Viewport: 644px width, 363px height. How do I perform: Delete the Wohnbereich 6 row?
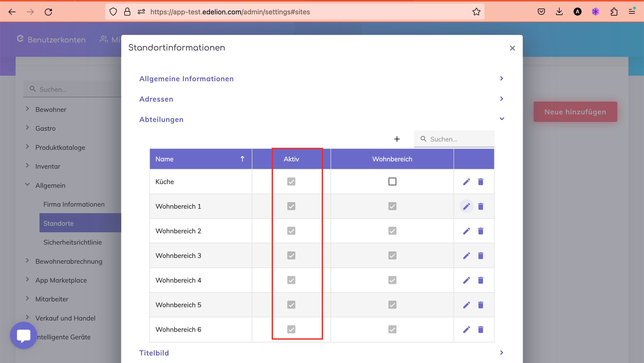[480, 330]
